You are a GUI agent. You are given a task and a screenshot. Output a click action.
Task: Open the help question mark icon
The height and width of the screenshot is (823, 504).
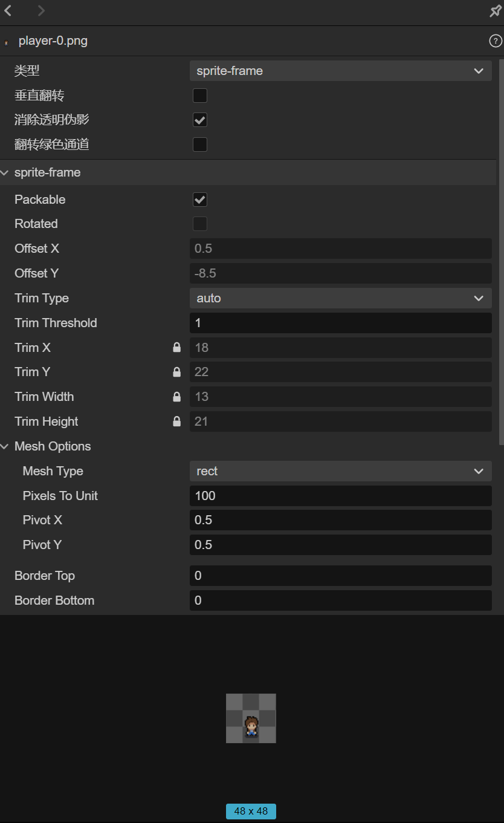(495, 41)
